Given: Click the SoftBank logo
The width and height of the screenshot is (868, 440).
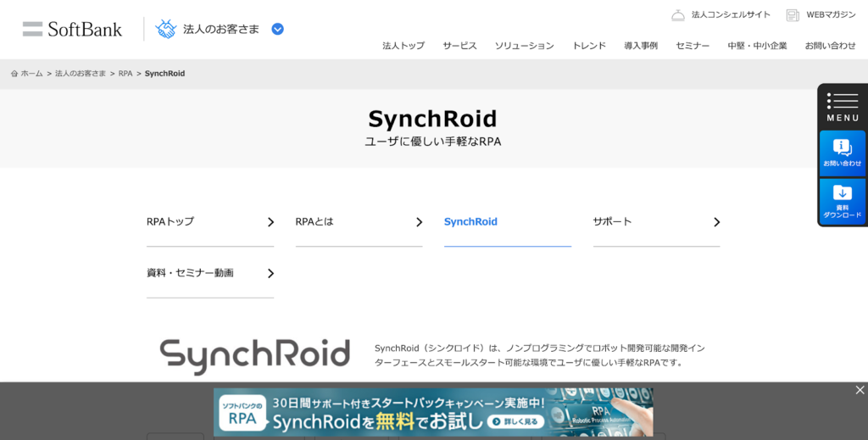Looking at the screenshot, I should coord(72,29).
